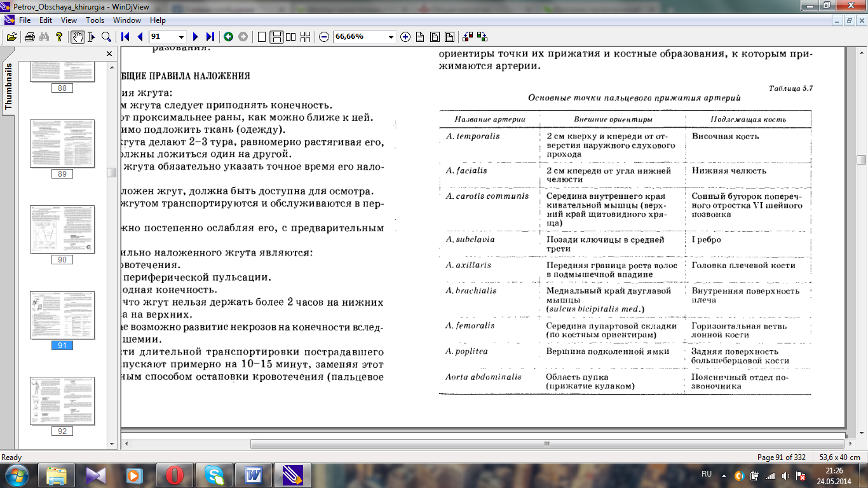Click the Open file icon
Viewport: 868px width, 488px height.
pyautogui.click(x=11, y=37)
